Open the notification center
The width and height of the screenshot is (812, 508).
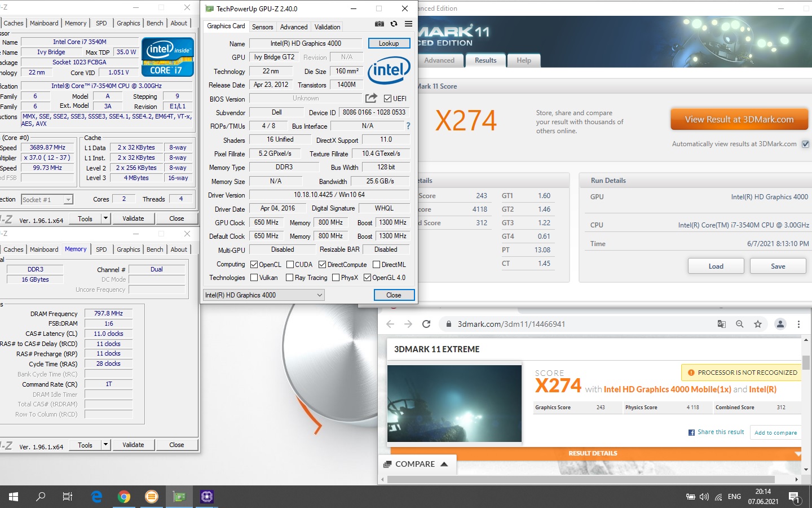pos(794,497)
